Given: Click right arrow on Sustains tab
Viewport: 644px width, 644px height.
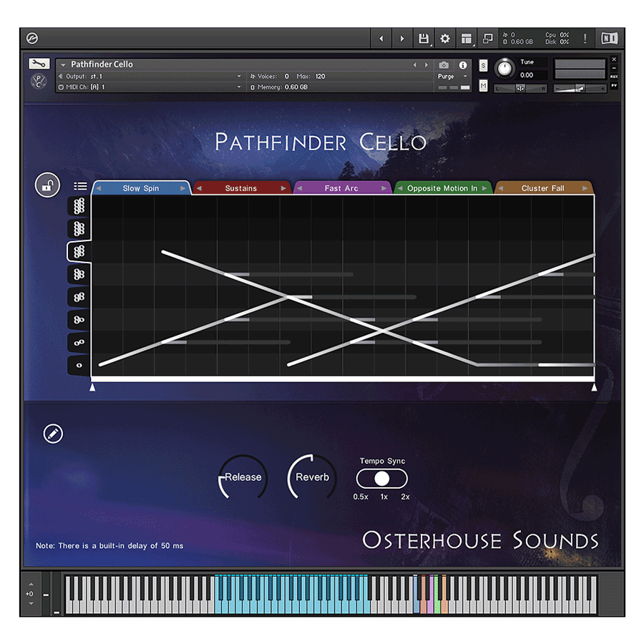Looking at the screenshot, I should tap(283, 188).
